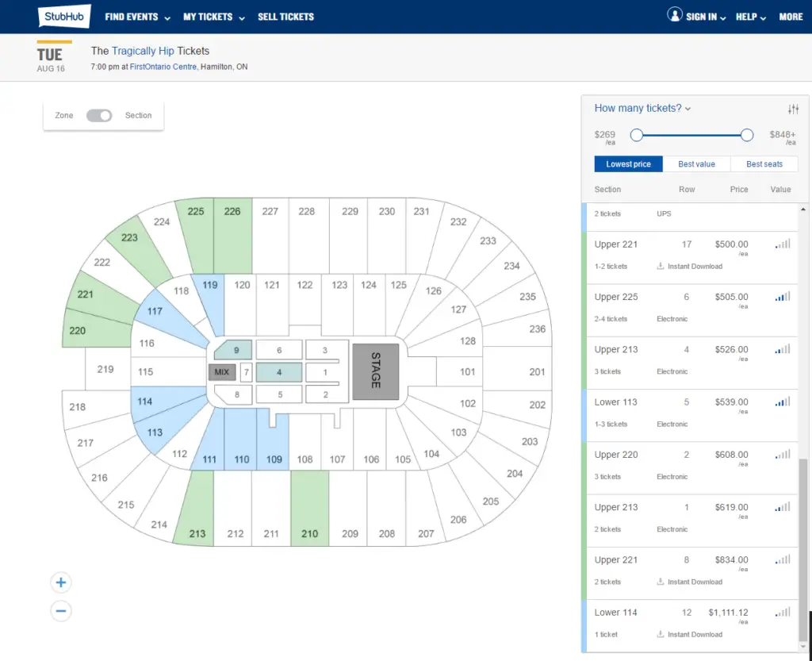Select the Section label beside the toggle
812x661 pixels.
pos(138,116)
